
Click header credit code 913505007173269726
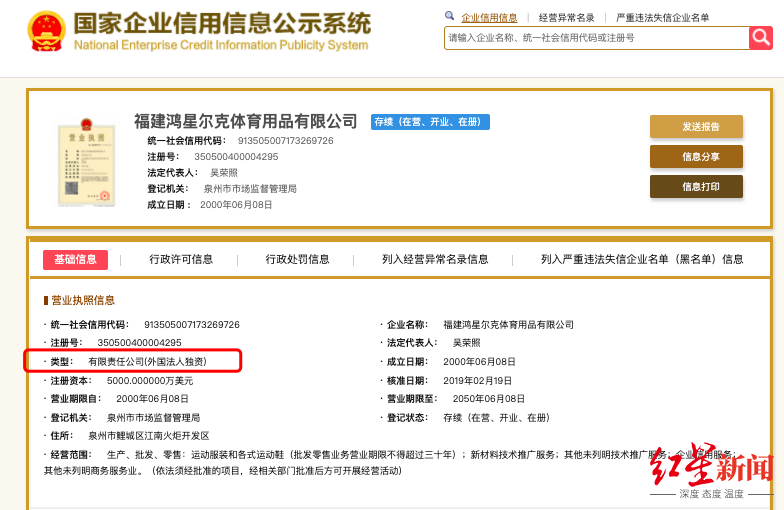(x=286, y=141)
